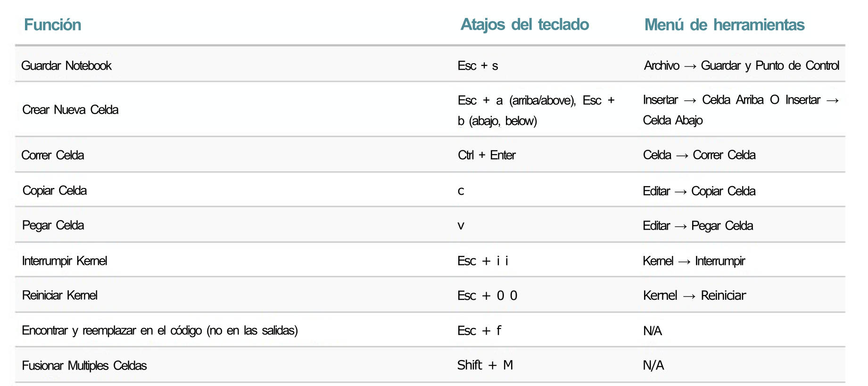Click the "Correr Celda" function cell
The image size is (868, 386).
coord(53,155)
